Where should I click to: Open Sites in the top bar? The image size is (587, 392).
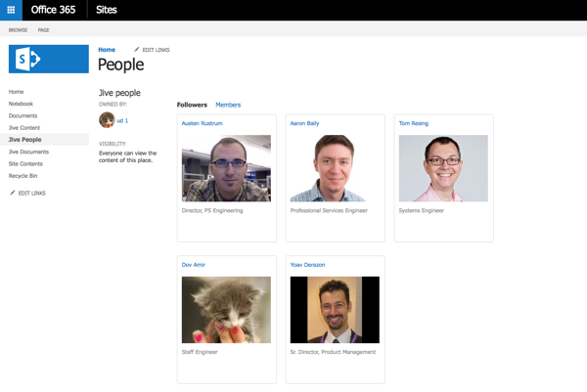click(107, 10)
